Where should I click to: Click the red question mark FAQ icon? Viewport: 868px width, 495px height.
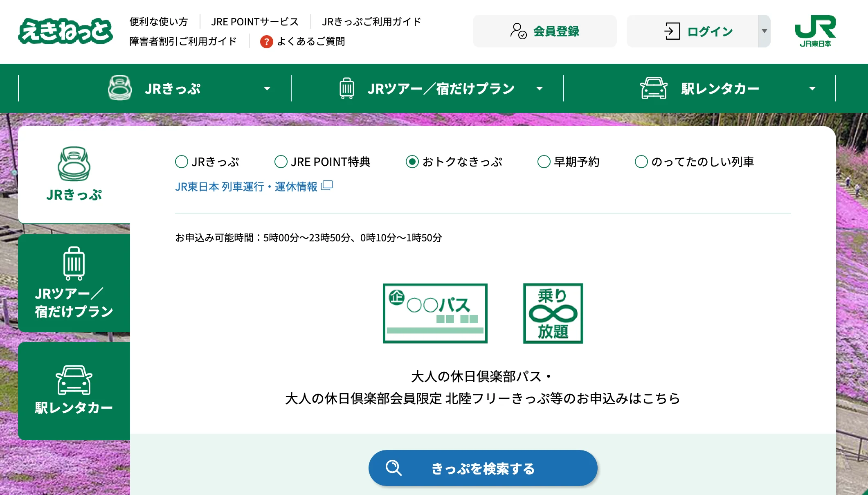tap(266, 41)
